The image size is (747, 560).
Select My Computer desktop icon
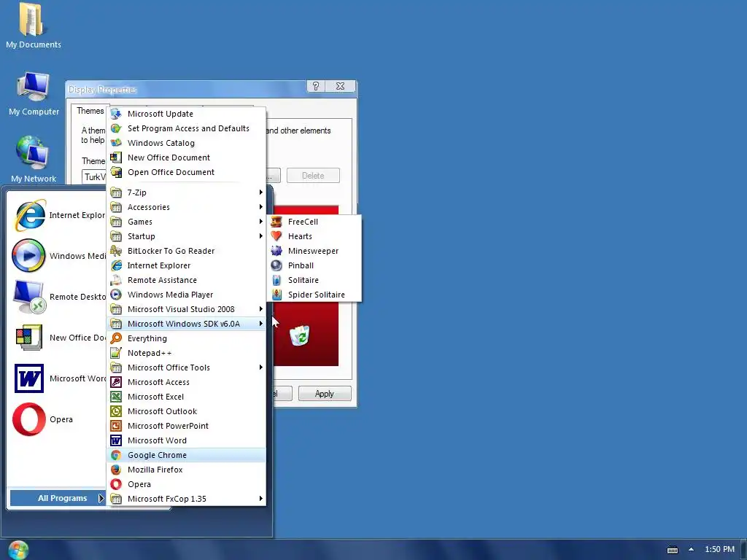pos(34,94)
